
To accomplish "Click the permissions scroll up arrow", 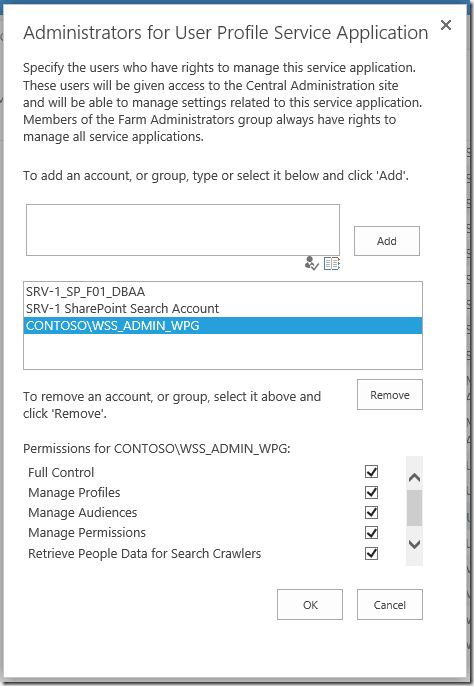I will point(414,477).
